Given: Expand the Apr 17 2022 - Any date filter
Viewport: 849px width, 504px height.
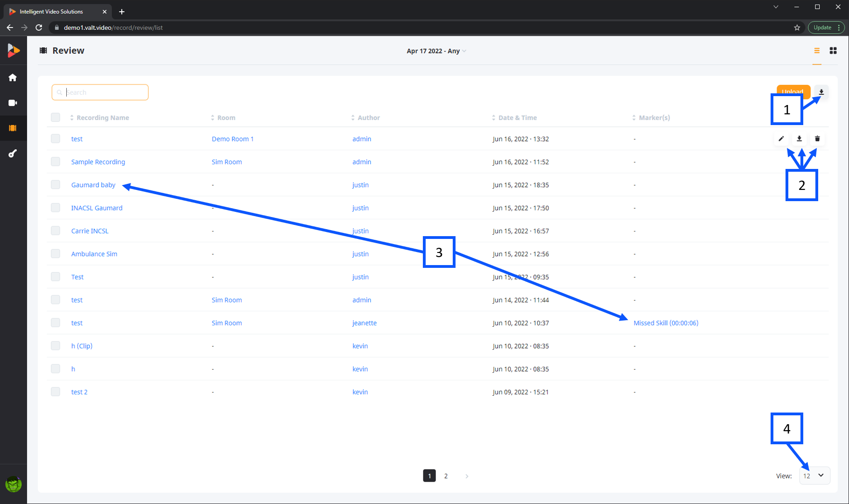Looking at the screenshot, I should click(x=436, y=51).
